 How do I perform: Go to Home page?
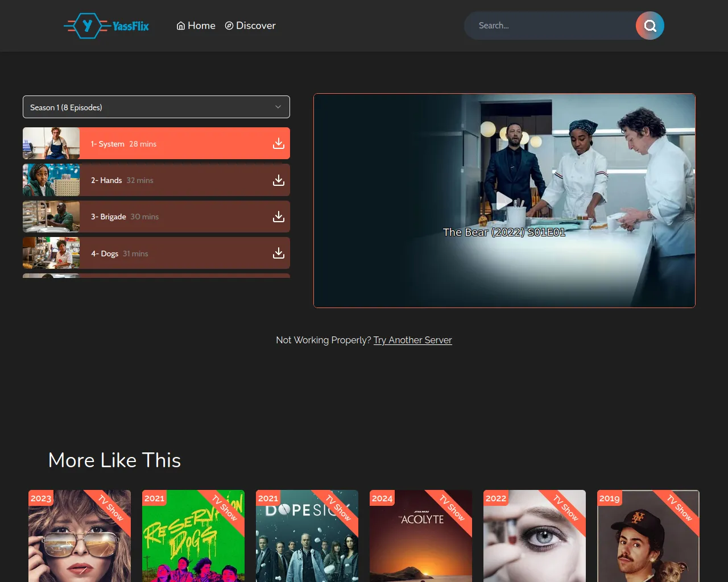point(196,26)
